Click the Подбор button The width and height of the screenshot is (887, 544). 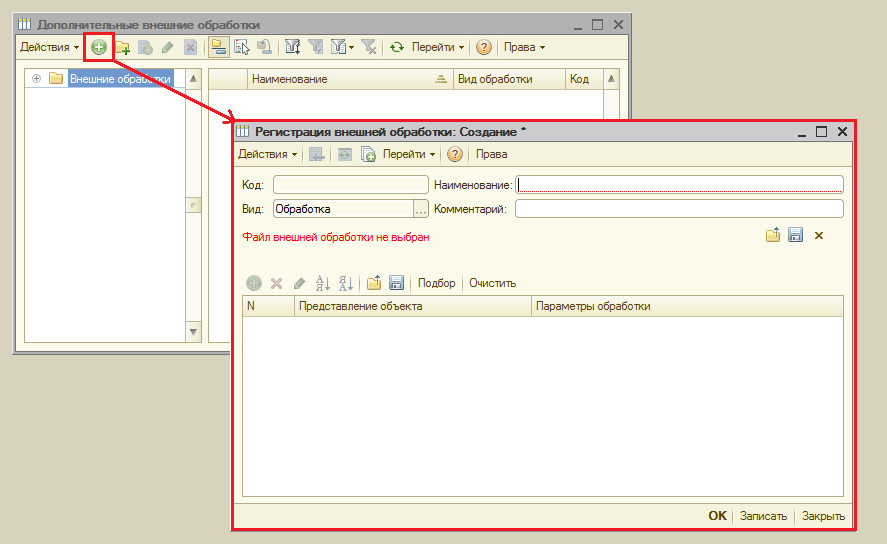[436, 283]
